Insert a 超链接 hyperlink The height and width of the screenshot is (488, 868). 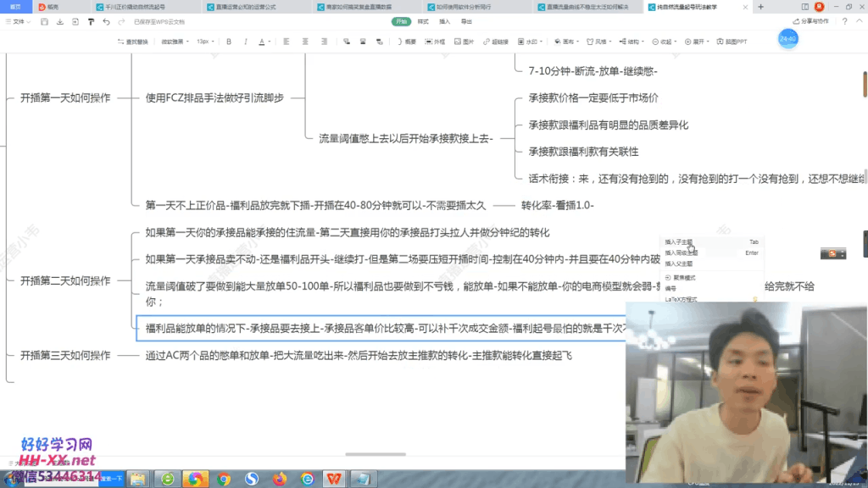click(x=495, y=42)
